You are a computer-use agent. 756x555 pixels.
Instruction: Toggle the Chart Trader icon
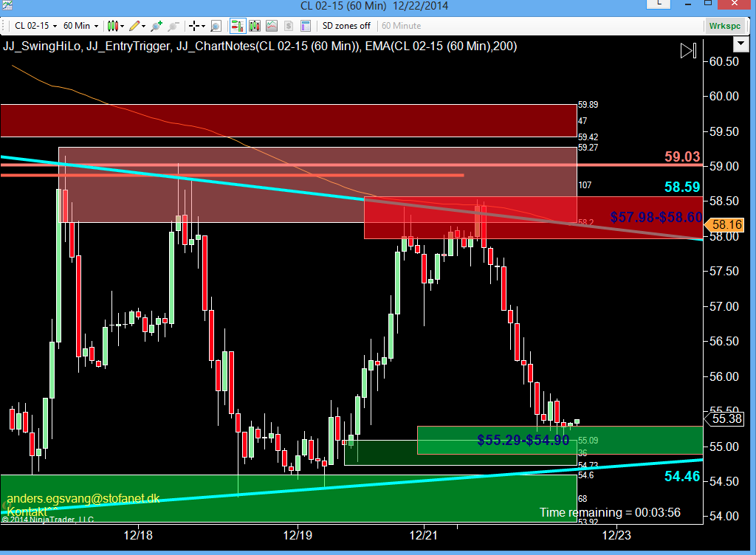point(238,26)
